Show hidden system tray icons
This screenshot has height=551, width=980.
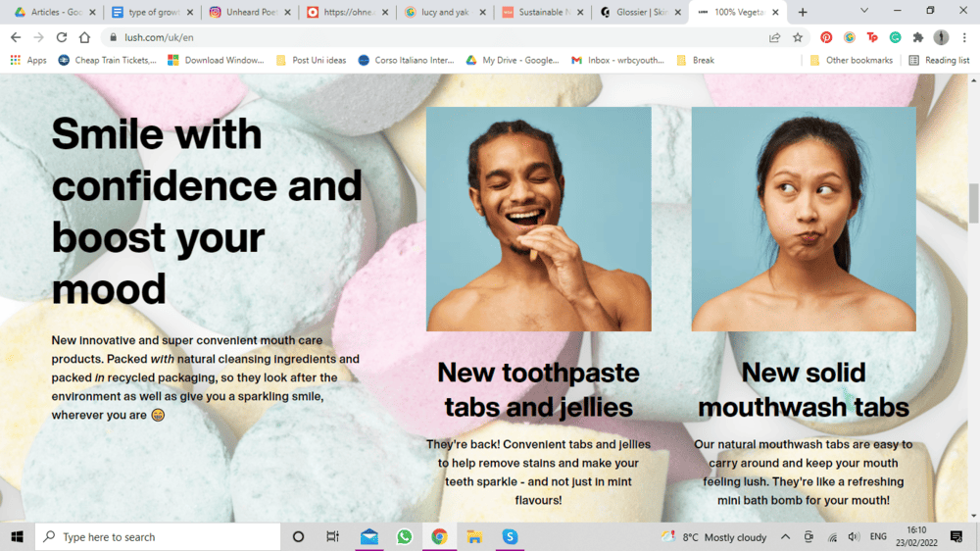(x=785, y=536)
